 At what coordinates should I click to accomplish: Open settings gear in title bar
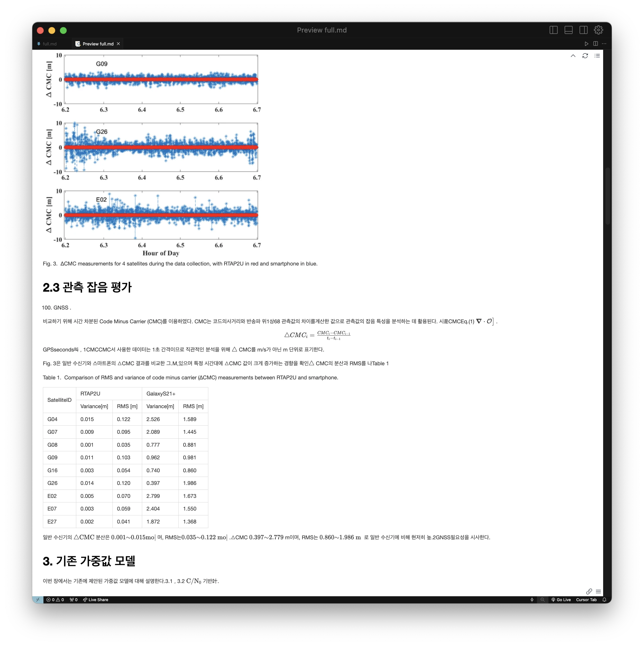click(x=598, y=30)
